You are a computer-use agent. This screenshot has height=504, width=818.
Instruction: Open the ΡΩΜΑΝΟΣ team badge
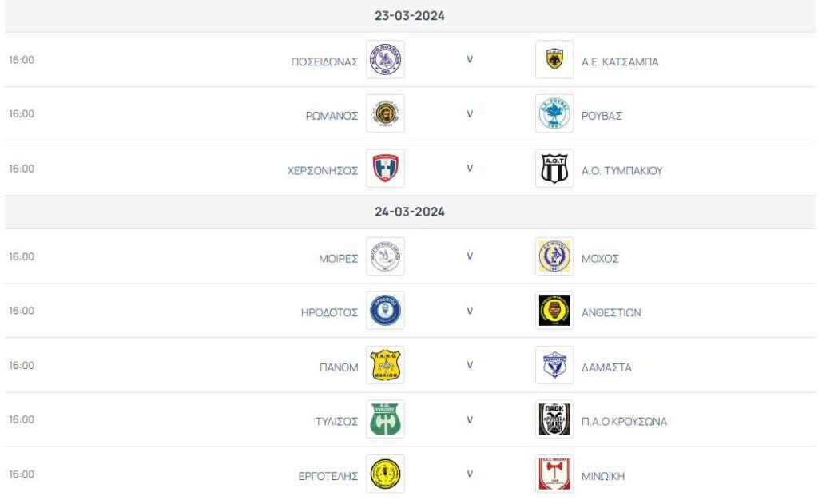(386, 113)
